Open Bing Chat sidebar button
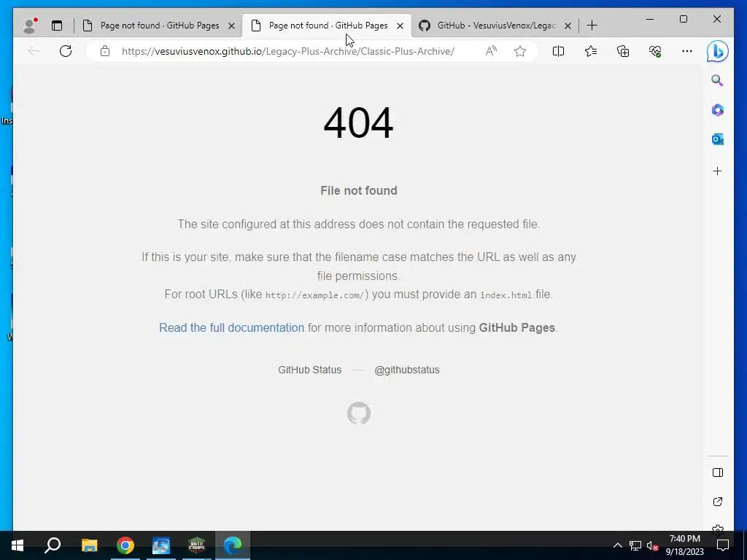Viewport: 747px width, 560px height. pyautogui.click(x=718, y=51)
